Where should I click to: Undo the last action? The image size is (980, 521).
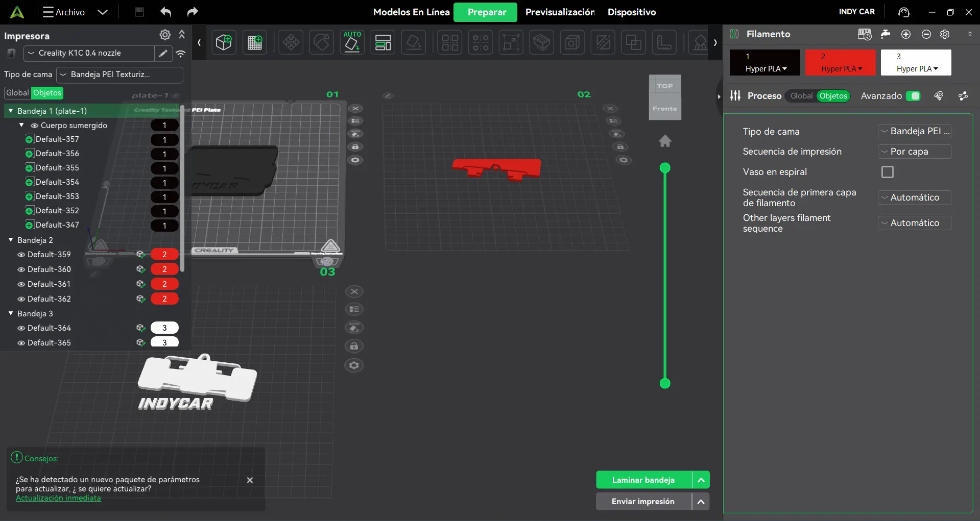tap(165, 12)
